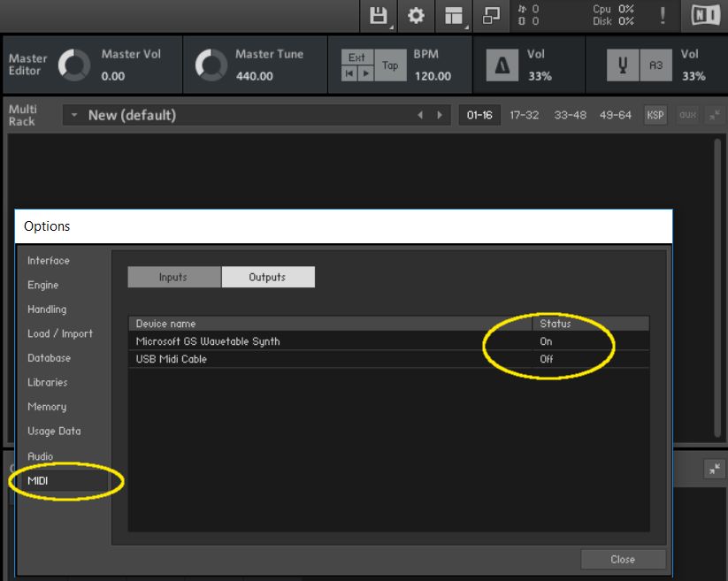
Task: Toggle Microsoft GS Wavetable Synth status On
Action: pos(546,341)
